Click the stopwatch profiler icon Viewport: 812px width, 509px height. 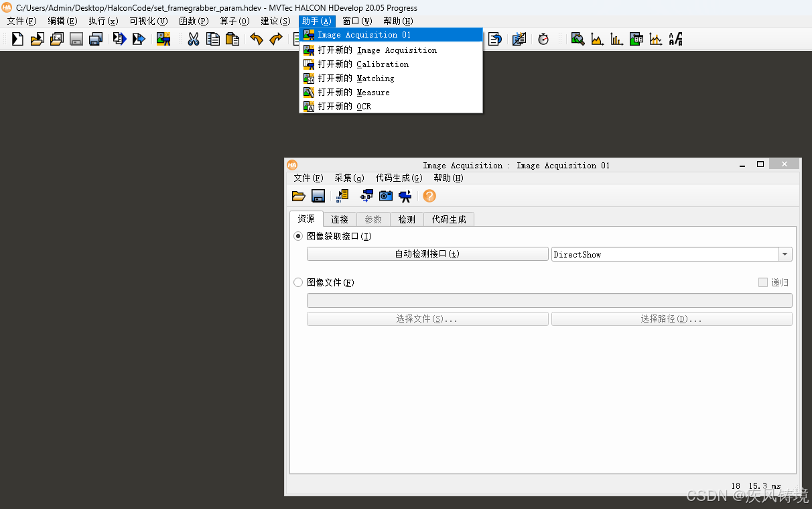click(543, 39)
